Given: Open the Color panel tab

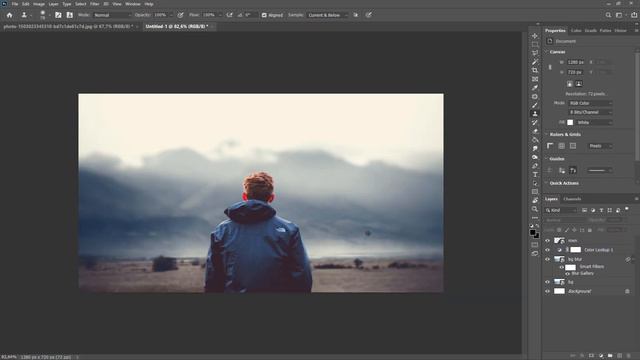Looking at the screenshot, I should (x=576, y=31).
